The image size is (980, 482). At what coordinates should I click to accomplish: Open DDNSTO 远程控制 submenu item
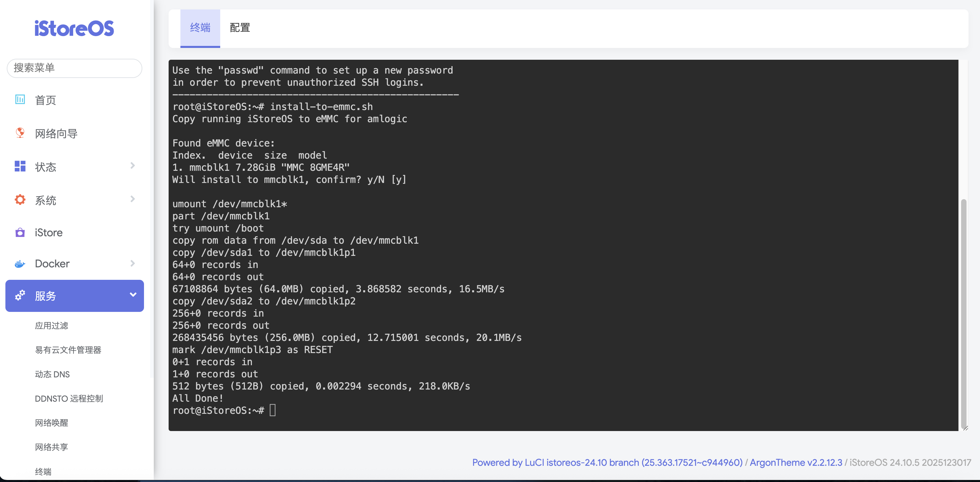[69, 399]
